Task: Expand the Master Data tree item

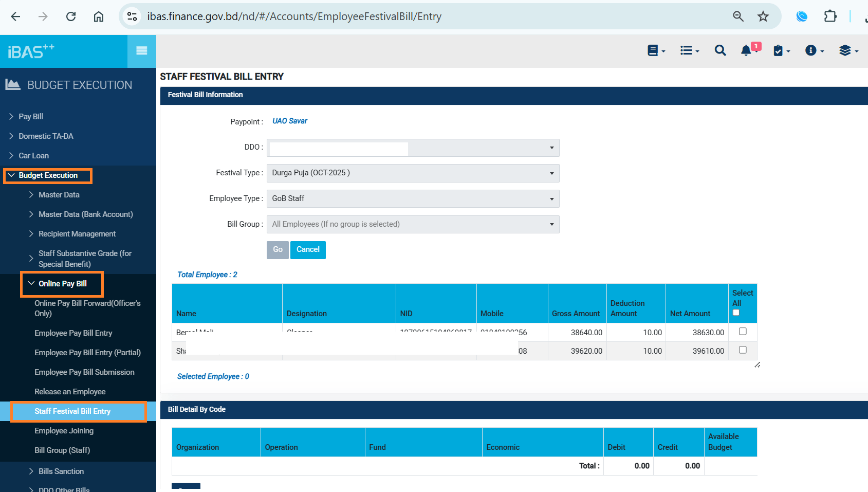Action: (59, 195)
